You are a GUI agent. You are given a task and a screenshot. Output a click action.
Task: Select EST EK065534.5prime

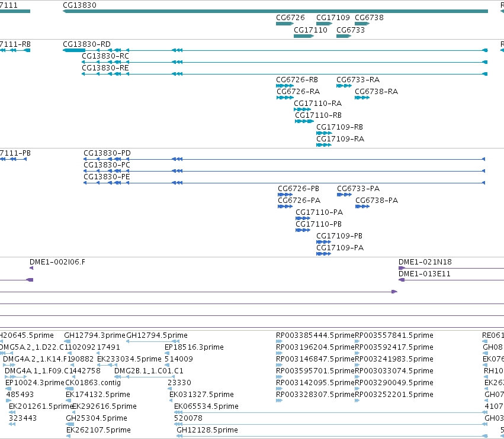click(x=330, y=412)
